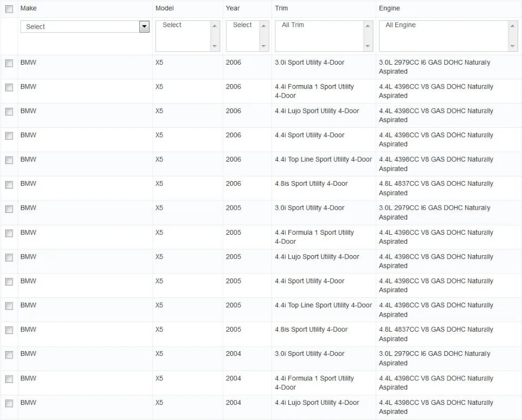Check the 2006 4.4i Formula 1 Sport Utility row

click(9, 88)
